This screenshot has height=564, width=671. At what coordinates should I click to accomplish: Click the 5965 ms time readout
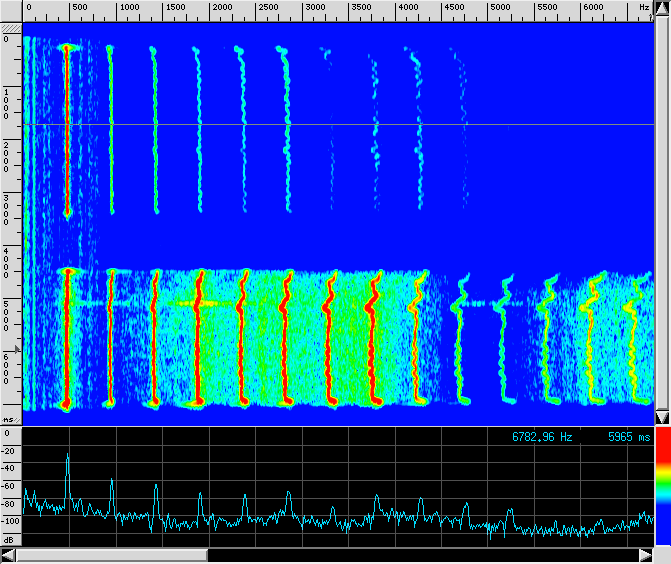[628, 436]
